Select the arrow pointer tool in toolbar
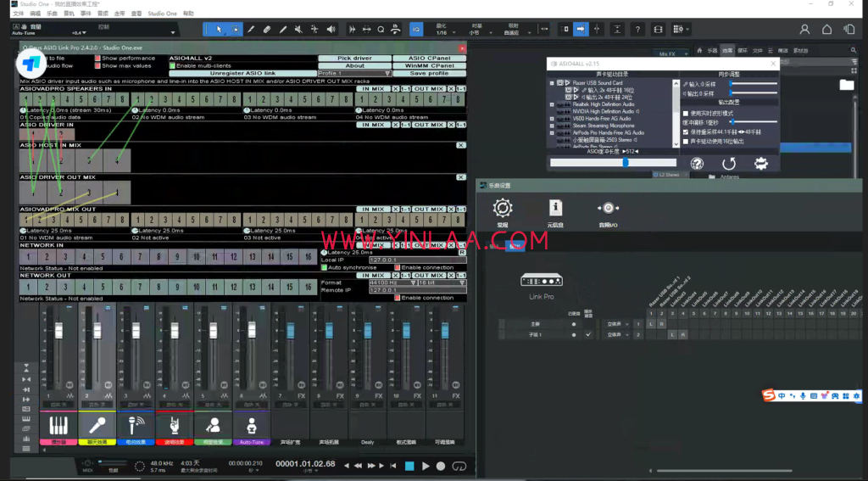The image size is (868, 481). pyautogui.click(x=220, y=30)
